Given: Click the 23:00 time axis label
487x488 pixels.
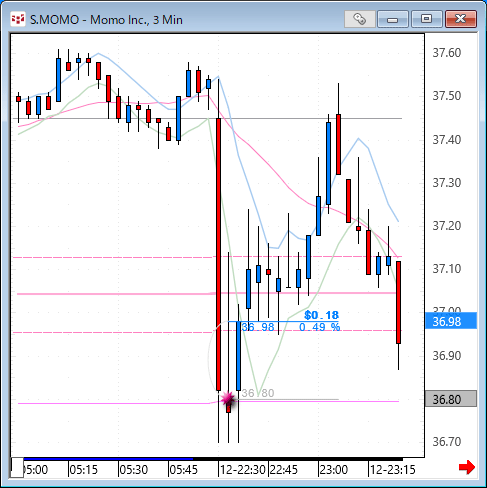Looking at the screenshot, I should click(334, 470).
